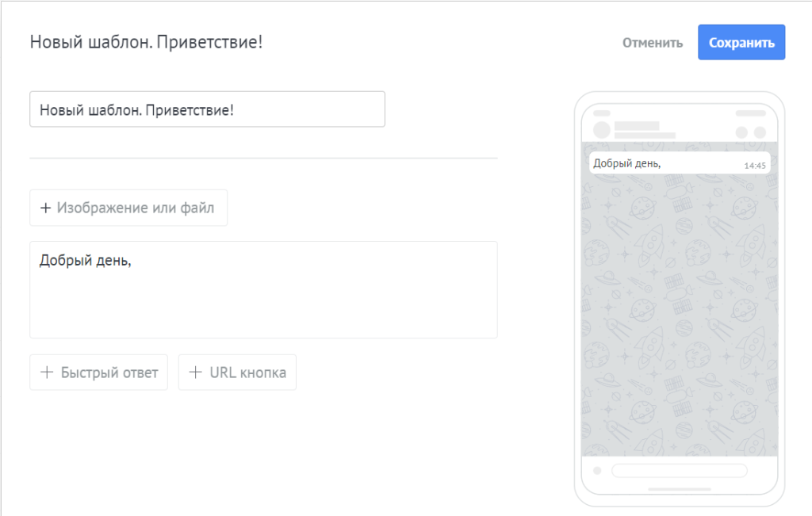The width and height of the screenshot is (812, 516).
Task: Add a Быстрый ответ button
Action: (x=99, y=372)
